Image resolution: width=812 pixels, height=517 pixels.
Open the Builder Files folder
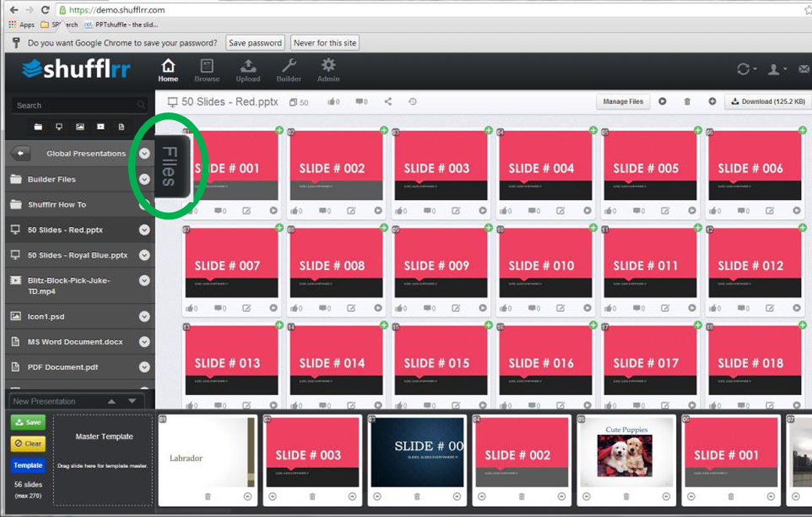(x=52, y=179)
